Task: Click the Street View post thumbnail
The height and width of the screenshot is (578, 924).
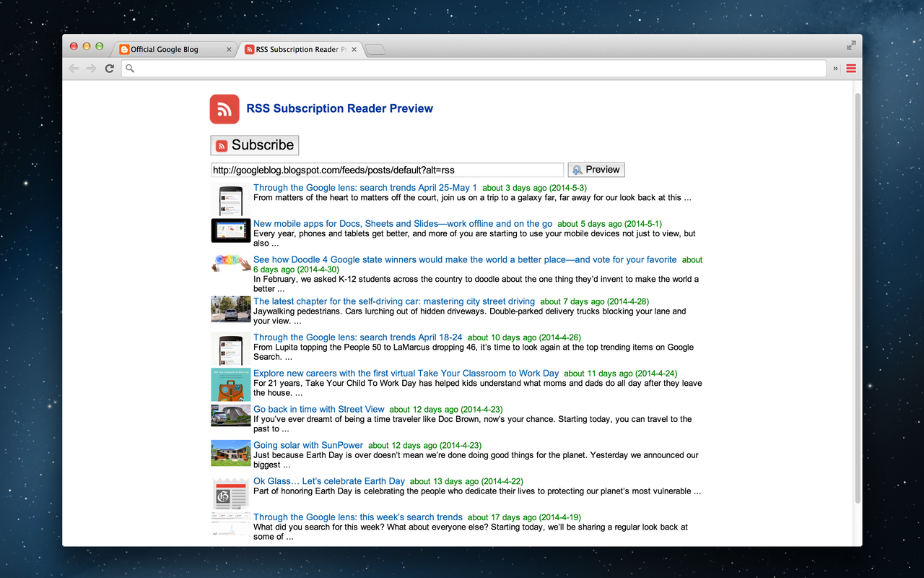Action: pos(231,415)
